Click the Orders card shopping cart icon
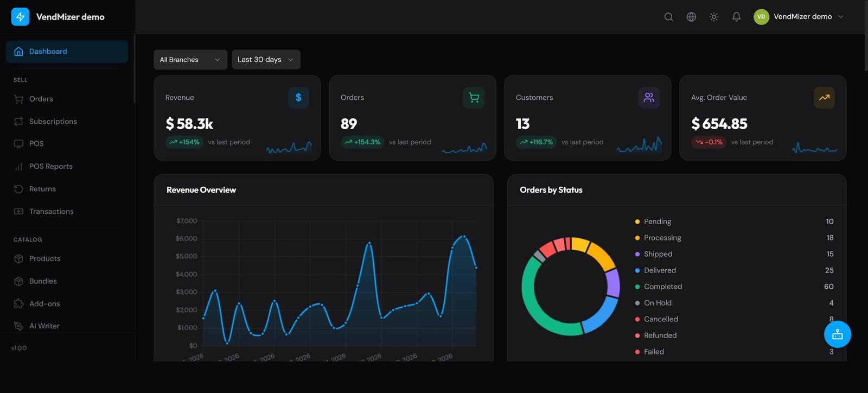This screenshot has height=393, width=868. 474,98
